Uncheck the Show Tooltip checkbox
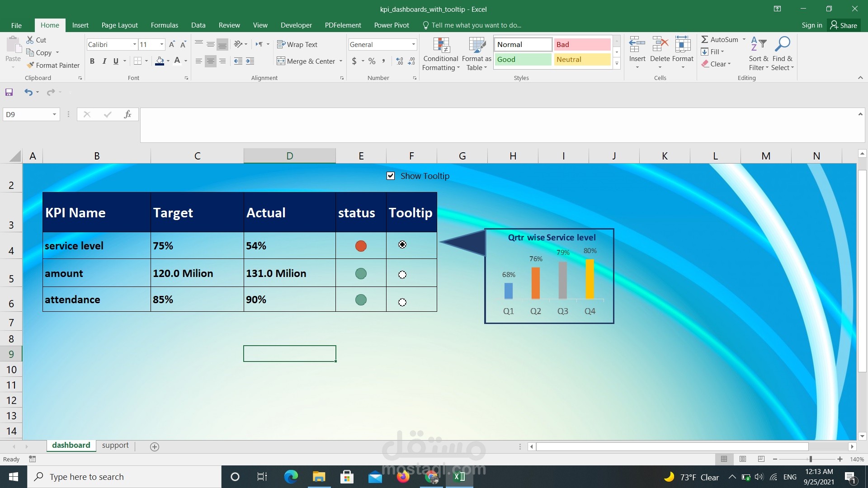 pos(390,176)
